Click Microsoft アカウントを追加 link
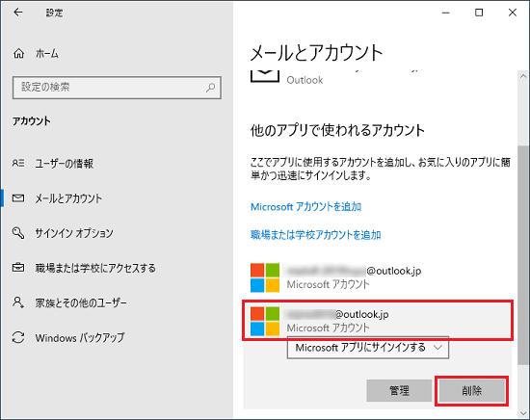Image resolution: width=530 pixels, height=420 pixels. [x=305, y=206]
